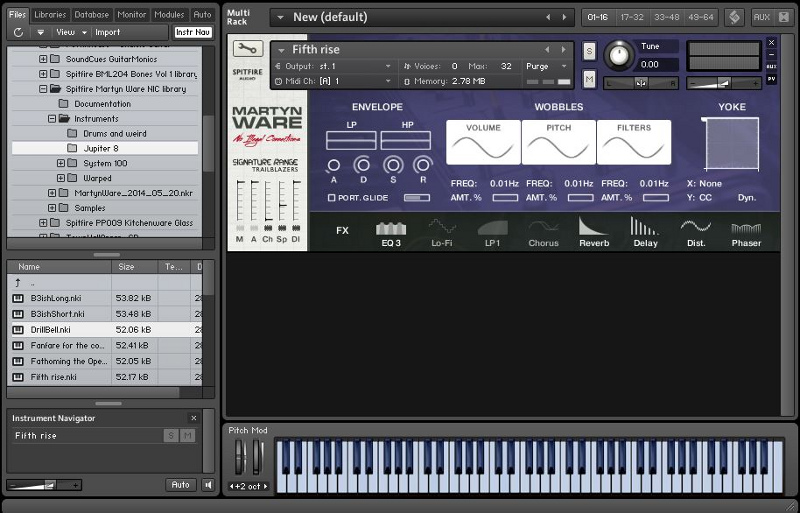Toggle the Auto preview button
Screen dimensions: 800x513
pos(180,484)
